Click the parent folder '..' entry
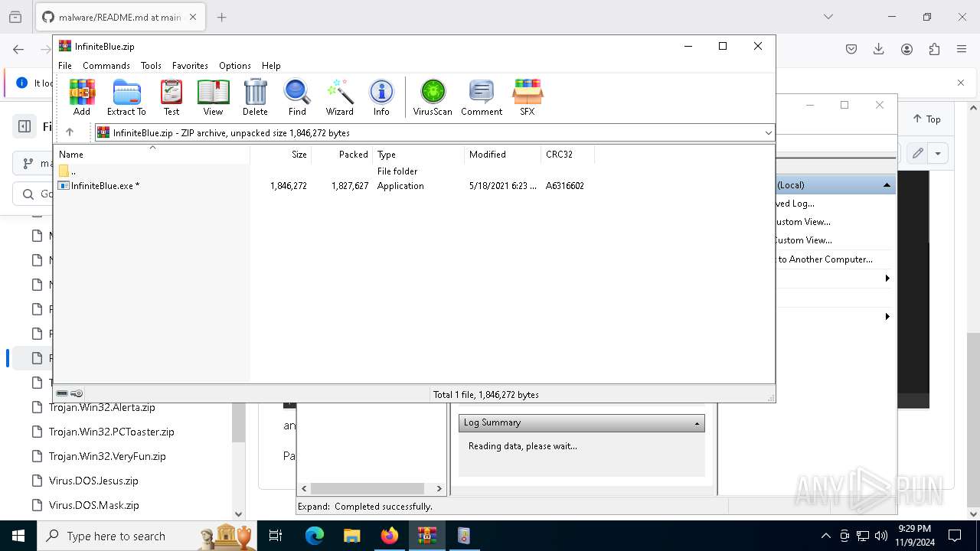Viewport: 980px width, 551px height. point(73,171)
